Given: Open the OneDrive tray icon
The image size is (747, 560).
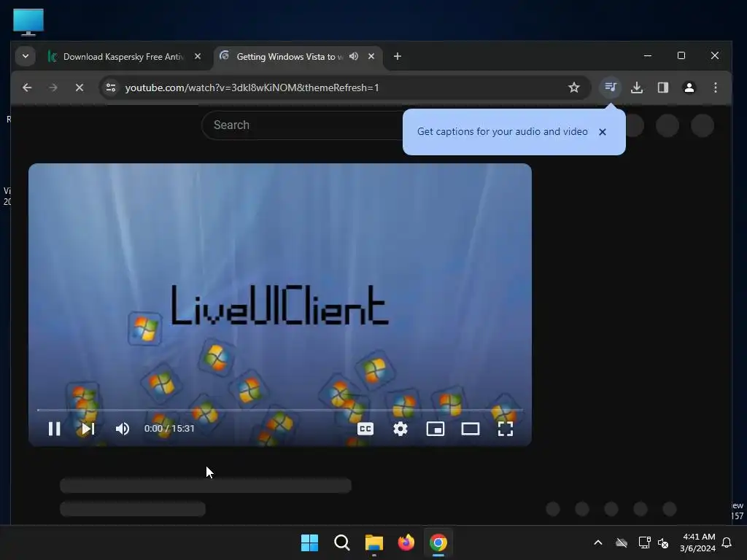Looking at the screenshot, I should (x=622, y=542).
